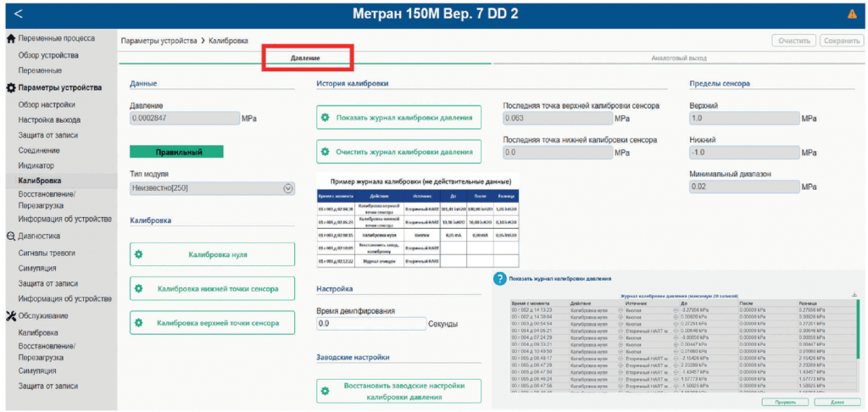Open Настройка выхода in the sidebar
The image size is (868, 412).
click(49, 120)
